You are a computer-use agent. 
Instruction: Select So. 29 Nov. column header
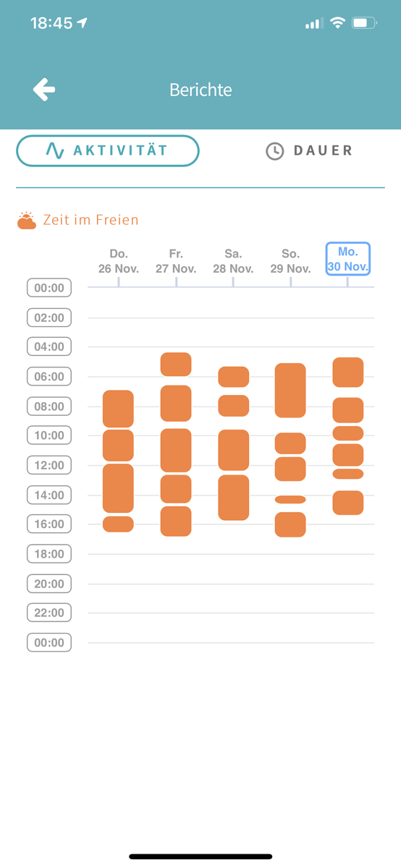(x=290, y=261)
